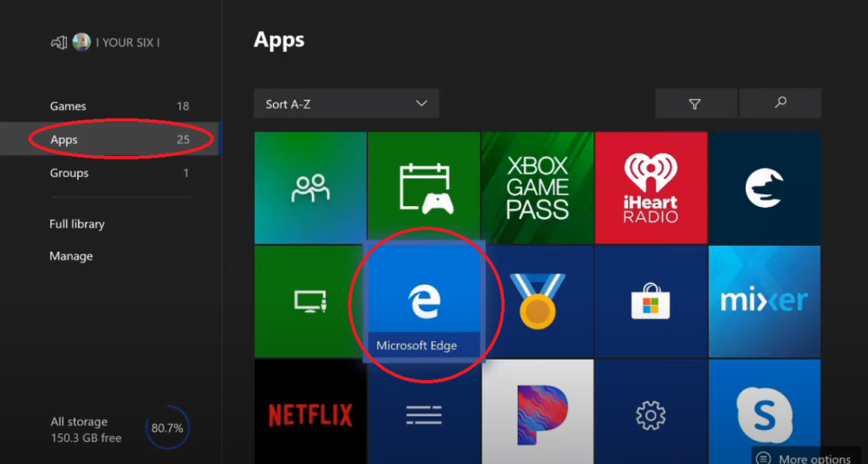868x464 pixels.
Task: Open the Sort A-Z dropdown
Action: point(347,103)
